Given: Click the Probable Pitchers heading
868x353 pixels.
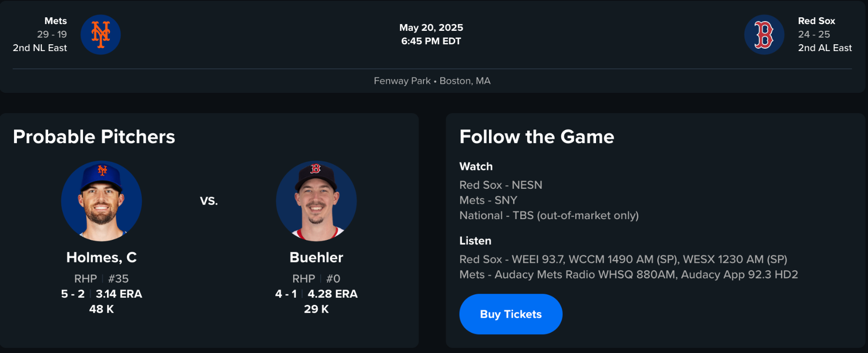Looking at the screenshot, I should coord(94,137).
